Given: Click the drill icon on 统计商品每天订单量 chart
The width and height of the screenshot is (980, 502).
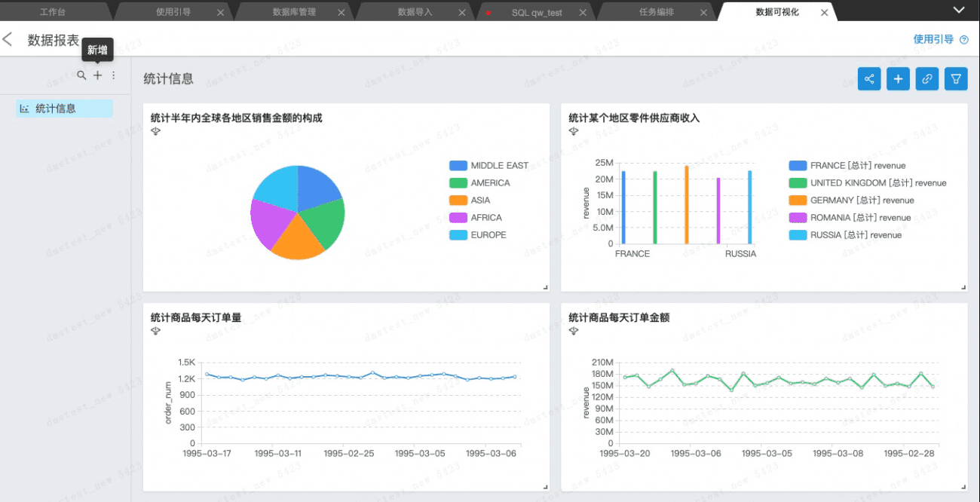Looking at the screenshot, I should click(x=155, y=330).
